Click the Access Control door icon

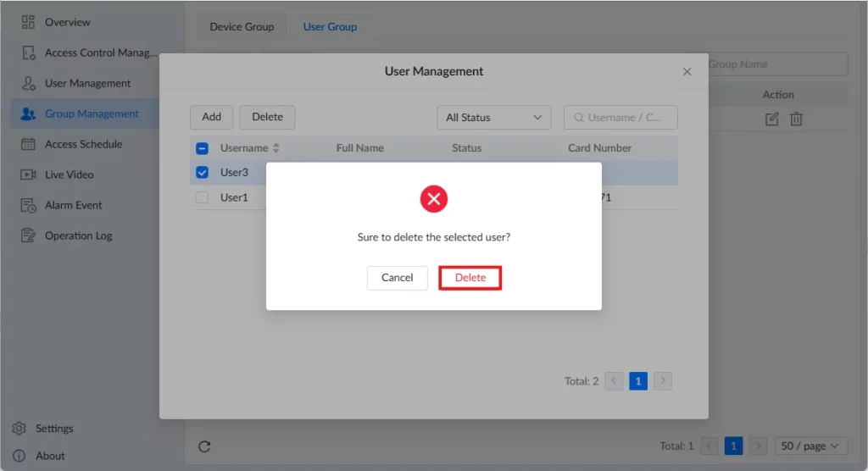[28, 53]
